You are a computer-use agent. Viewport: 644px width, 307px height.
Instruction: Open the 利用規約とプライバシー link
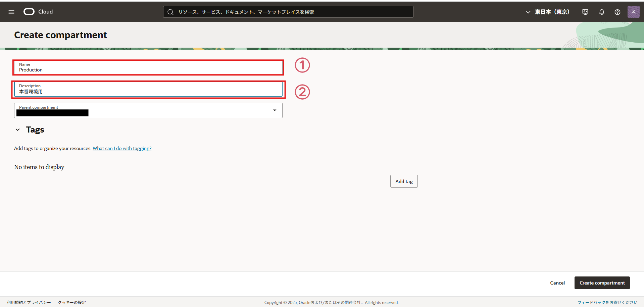(x=29, y=303)
